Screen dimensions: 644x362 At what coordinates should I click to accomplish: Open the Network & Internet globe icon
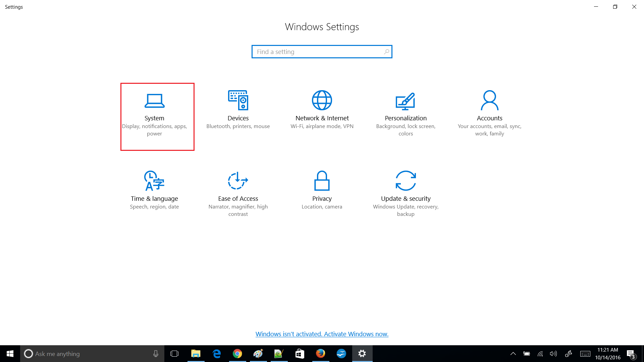[x=322, y=100]
